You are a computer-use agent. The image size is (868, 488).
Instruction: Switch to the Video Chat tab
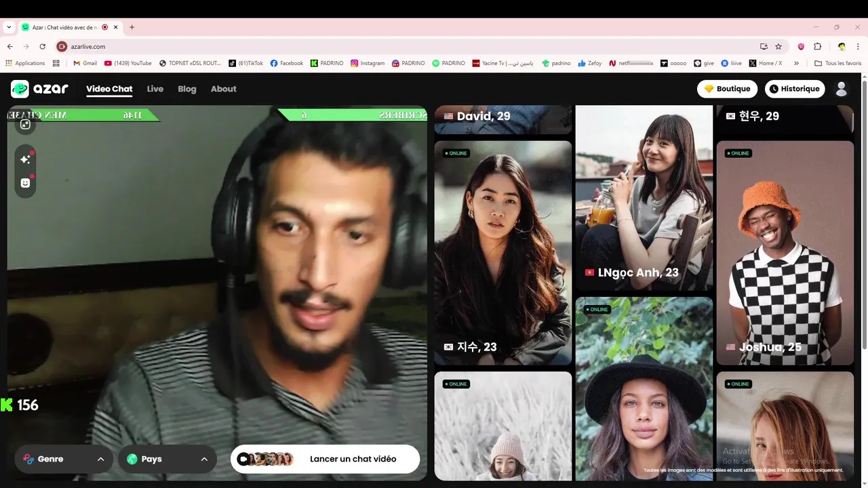coord(109,89)
